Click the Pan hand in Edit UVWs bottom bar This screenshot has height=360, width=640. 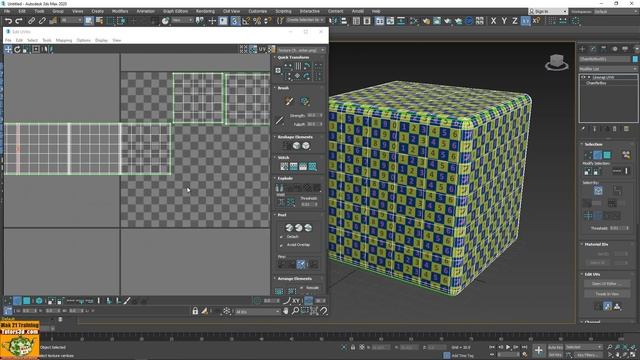tap(286, 311)
